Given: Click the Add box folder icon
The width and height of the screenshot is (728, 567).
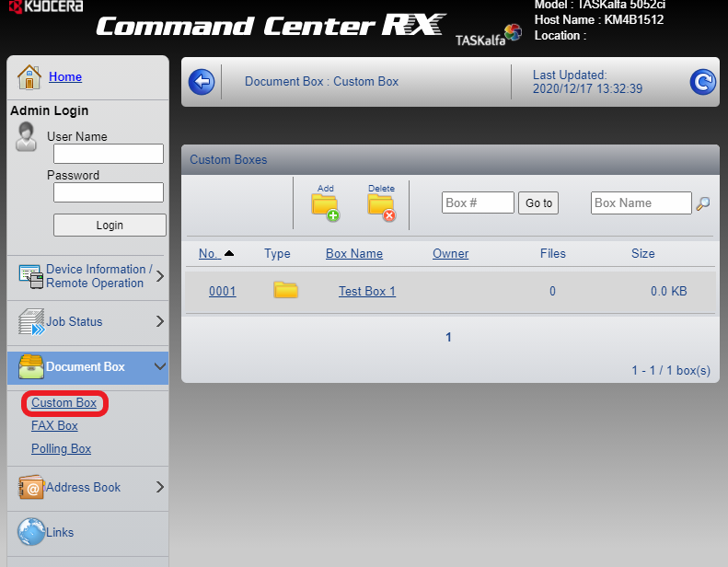Looking at the screenshot, I should click(325, 207).
